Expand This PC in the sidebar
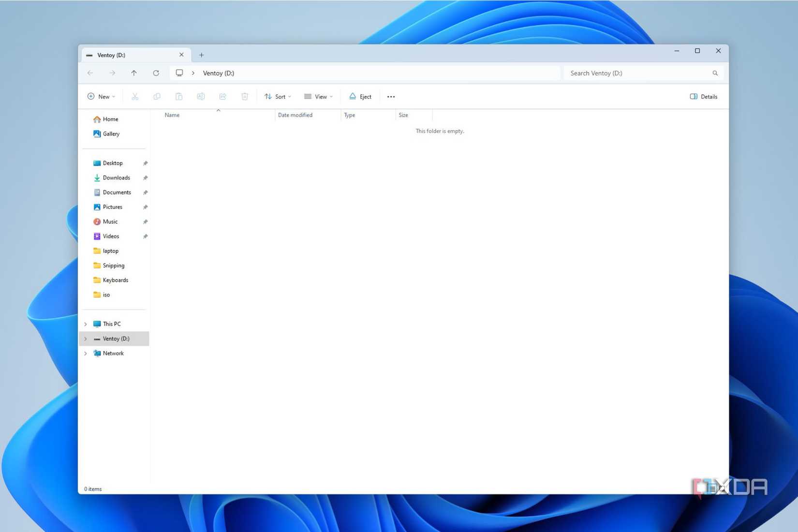 click(86, 324)
